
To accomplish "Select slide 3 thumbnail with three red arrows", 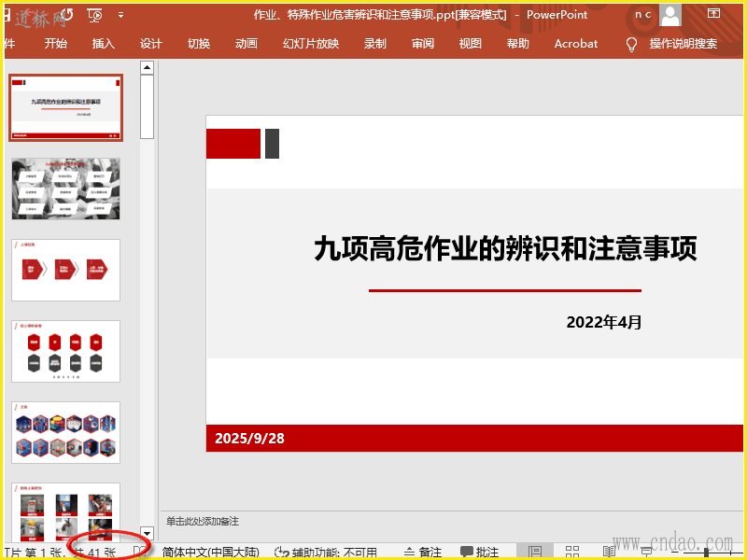I will pos(65,270).
